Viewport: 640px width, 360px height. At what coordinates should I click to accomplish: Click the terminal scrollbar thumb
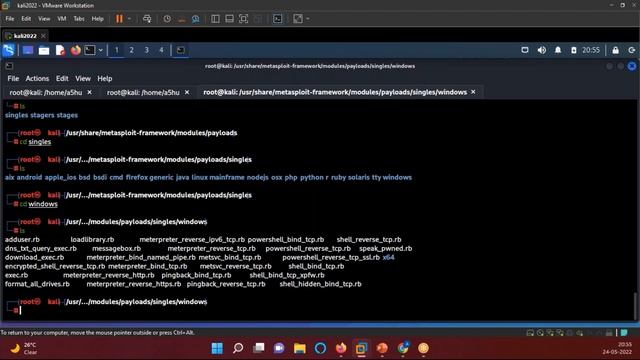click(636, 306)
